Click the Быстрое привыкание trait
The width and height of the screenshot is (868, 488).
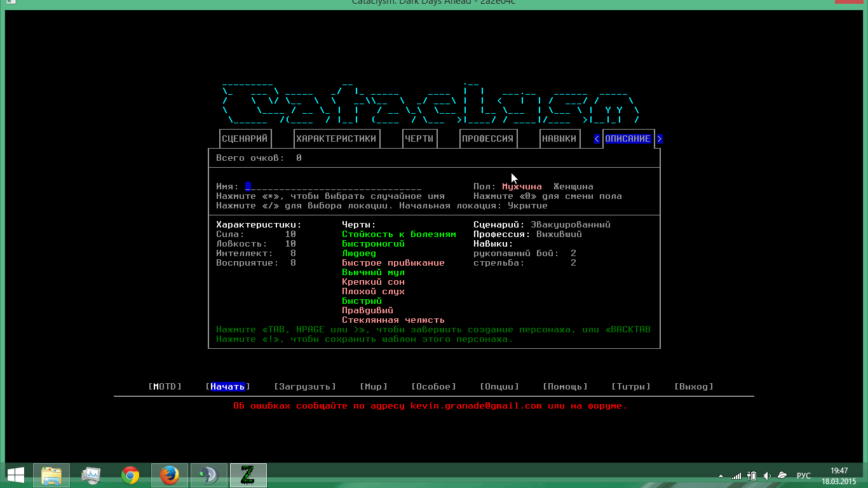point(393,263)
